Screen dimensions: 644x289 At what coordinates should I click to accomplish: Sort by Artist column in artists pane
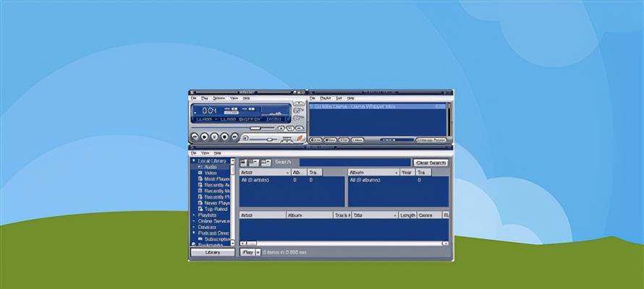(266, 173)
